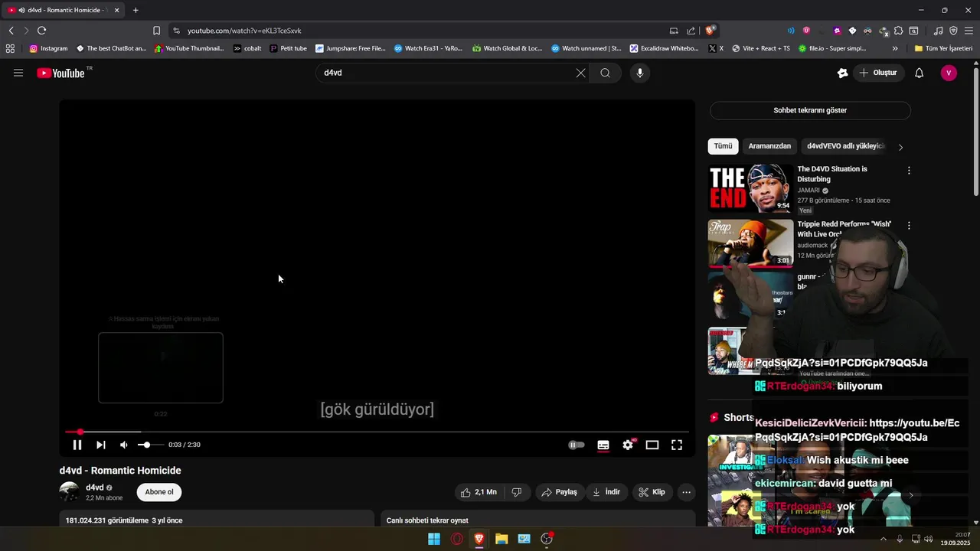Click the magnifier search button

(605, 73)
